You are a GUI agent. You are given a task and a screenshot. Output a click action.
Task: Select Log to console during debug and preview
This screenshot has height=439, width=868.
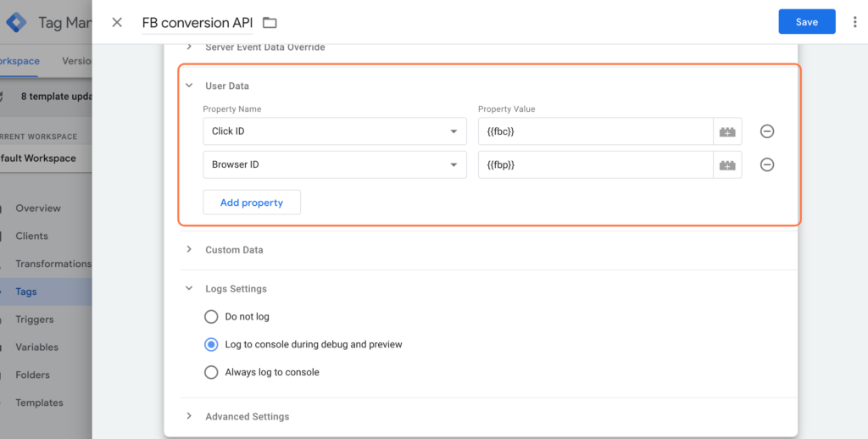pos(211,344)
